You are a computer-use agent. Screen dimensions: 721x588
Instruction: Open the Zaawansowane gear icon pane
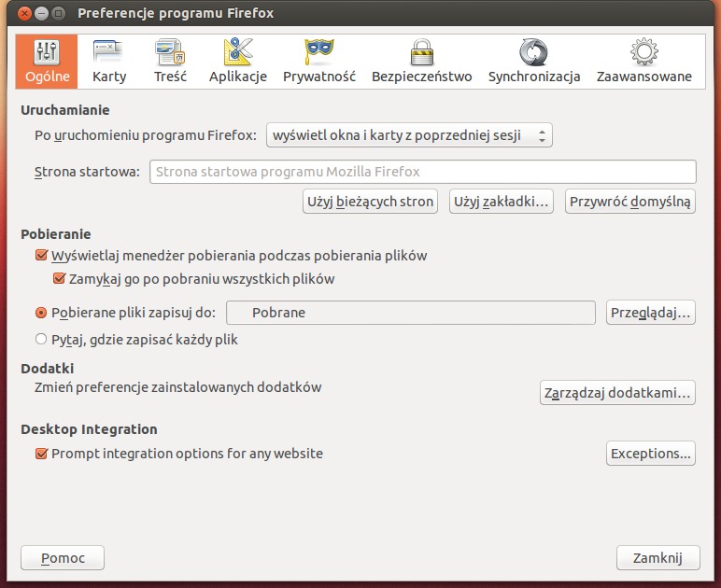[643, 62]
